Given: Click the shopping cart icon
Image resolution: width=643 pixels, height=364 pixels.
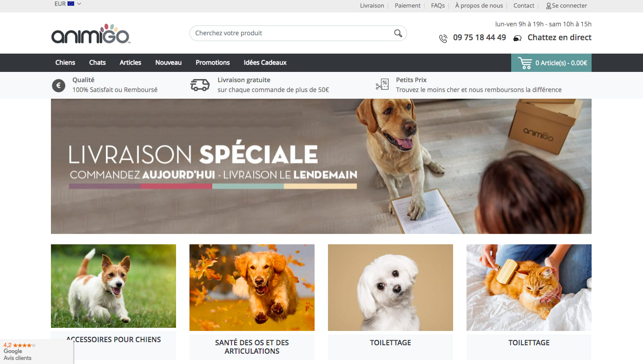Looking at the screenshot, I should 525,63.
